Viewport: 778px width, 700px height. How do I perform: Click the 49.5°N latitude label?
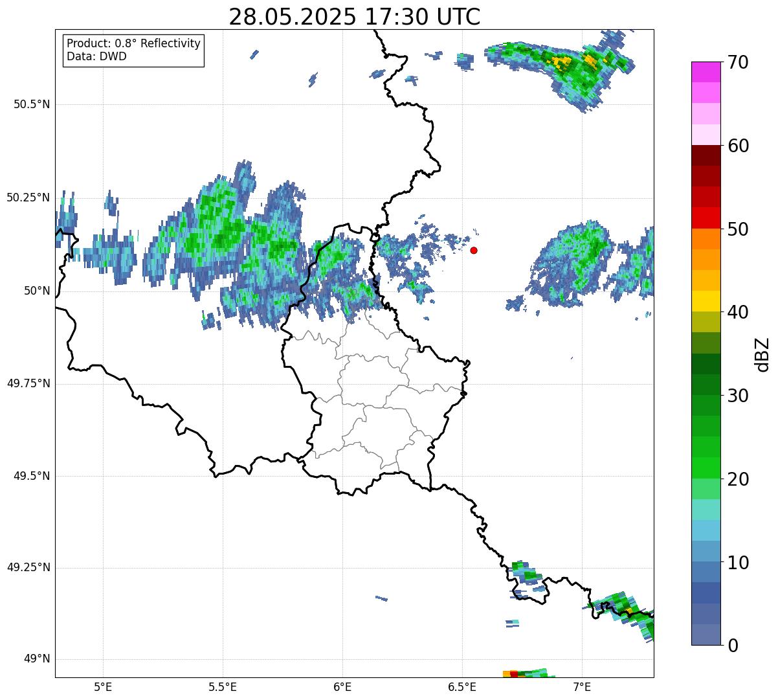click(32, 476)
